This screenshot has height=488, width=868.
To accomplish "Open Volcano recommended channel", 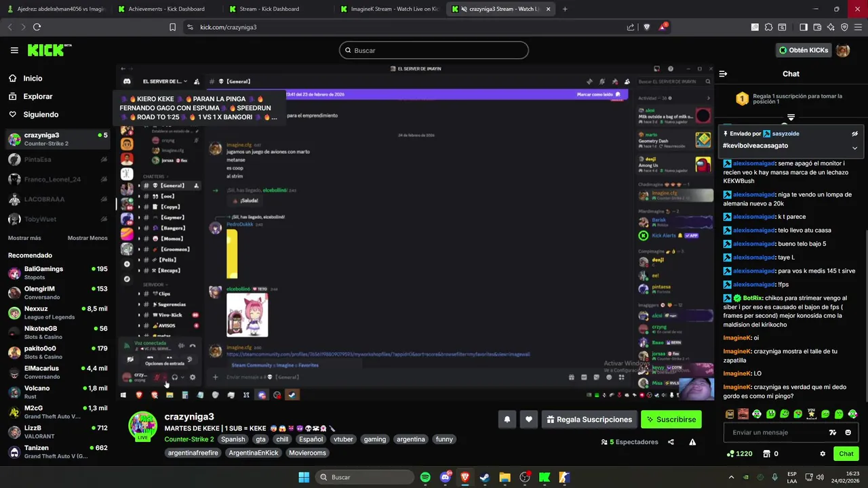I will 58,392.
